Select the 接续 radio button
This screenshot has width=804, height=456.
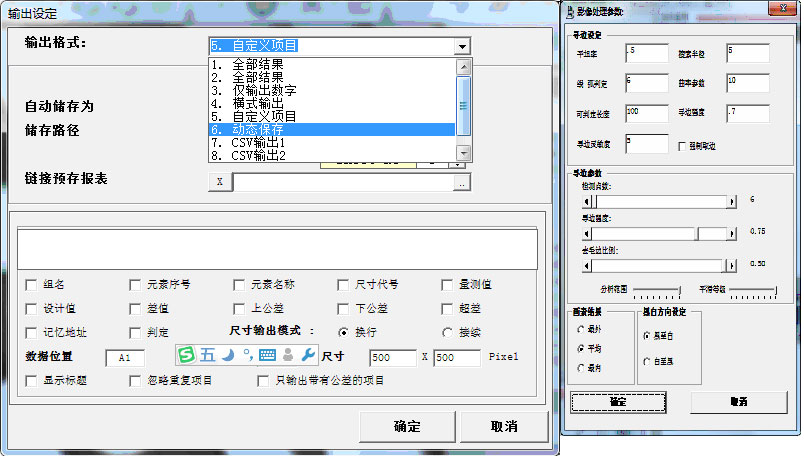pyautogui.click(x=448, y=332)
